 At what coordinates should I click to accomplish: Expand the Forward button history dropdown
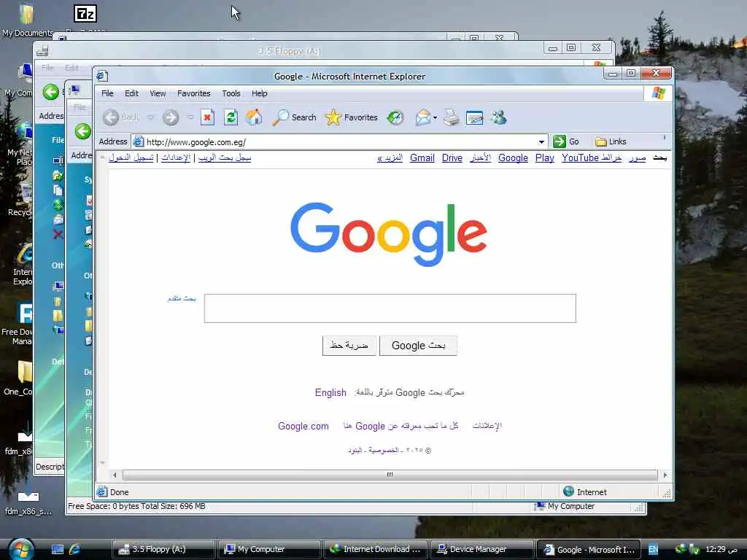coord(190,117)
